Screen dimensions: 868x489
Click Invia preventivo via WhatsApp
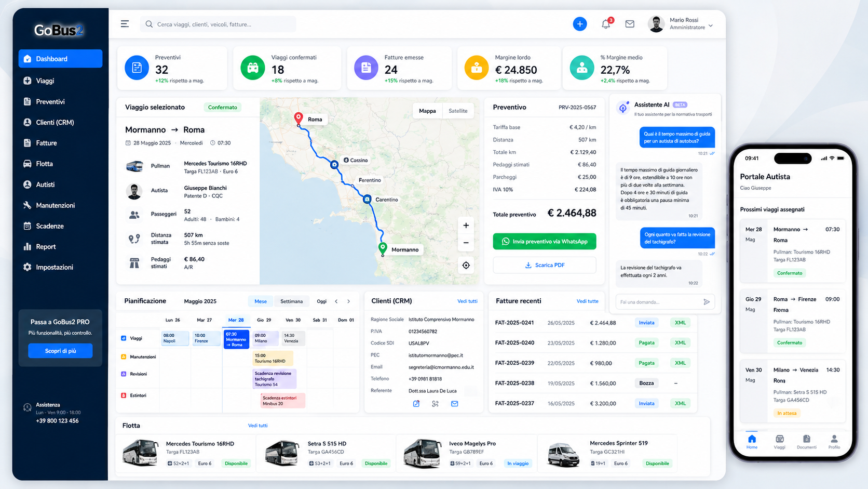pos(545,241)
